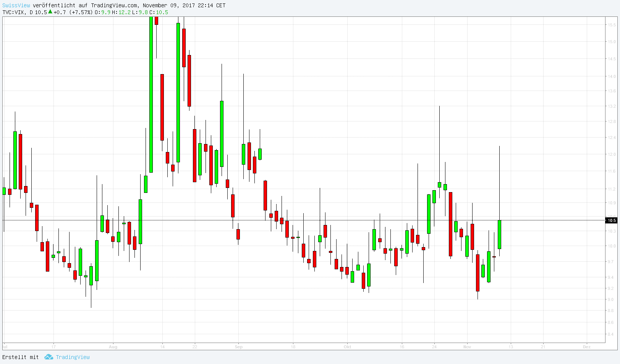Click the 9.0 price axis label
The height and width of the screenshot is (364, 620).
pyautogui.click(x=612, y=299)
